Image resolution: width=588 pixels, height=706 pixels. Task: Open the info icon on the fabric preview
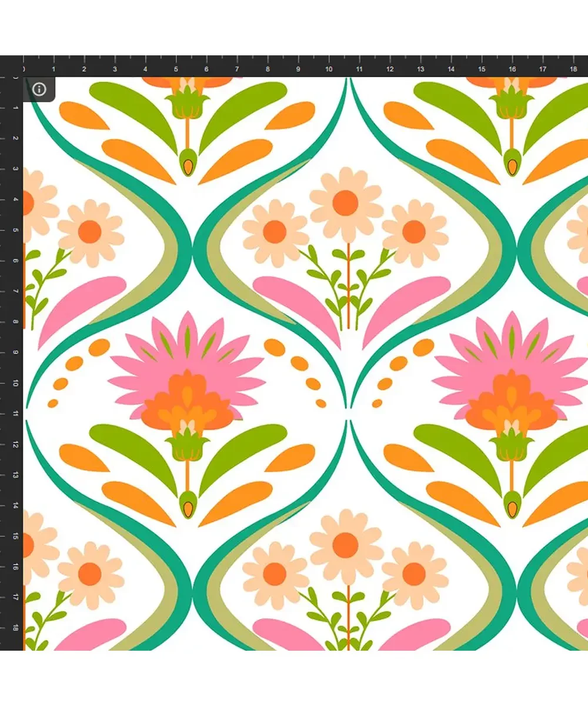(x=39, y=89)
